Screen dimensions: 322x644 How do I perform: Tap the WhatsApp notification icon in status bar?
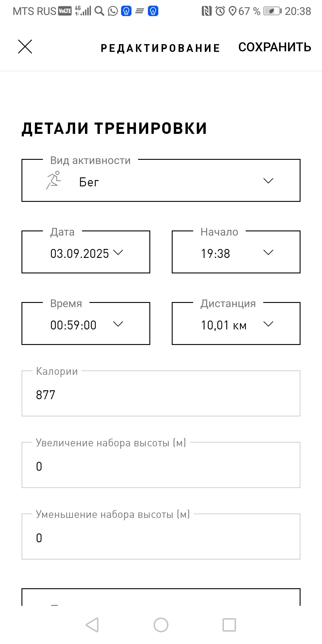(113, 11)
